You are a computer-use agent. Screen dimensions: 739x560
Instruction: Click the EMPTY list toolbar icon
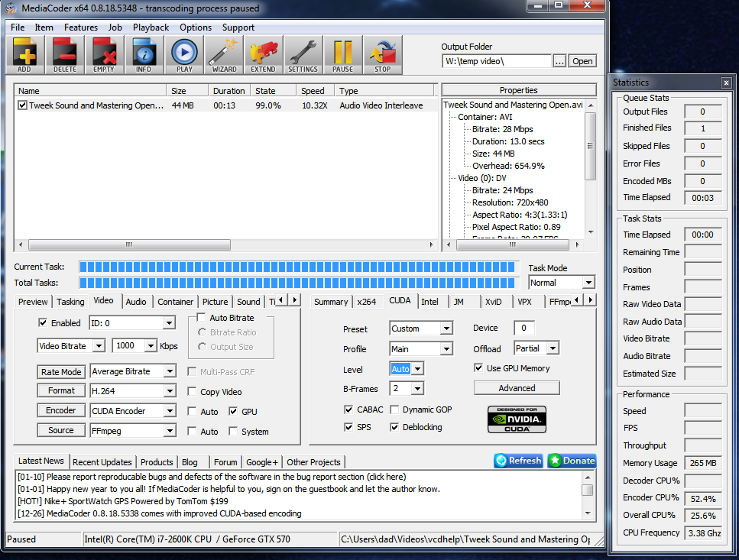pos(104,55)
